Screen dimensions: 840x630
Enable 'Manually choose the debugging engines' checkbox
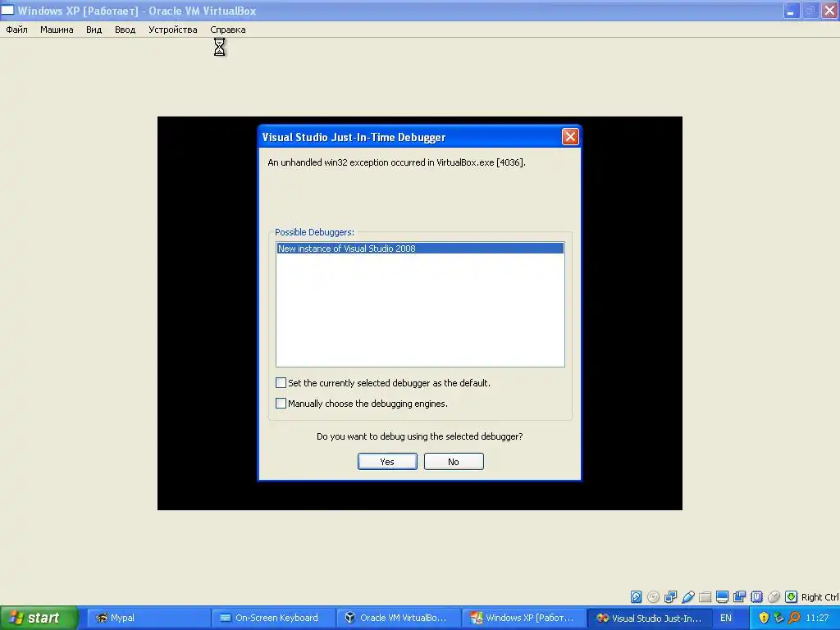pos(281,403)
